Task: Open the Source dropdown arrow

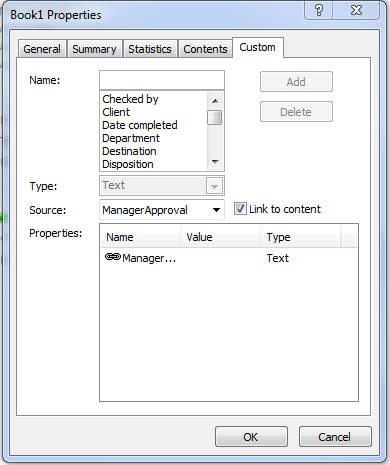Action: point(216,210)
